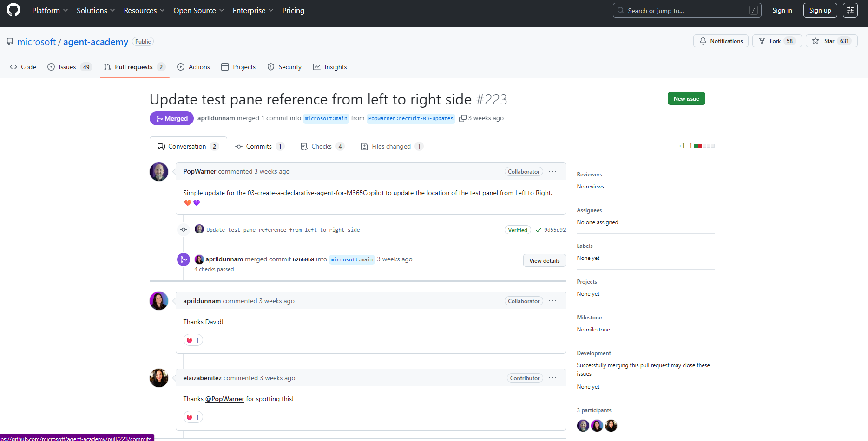Image resolution: width=868 pixels, height=441 pixels.
Task: Click the 3 weeks ago timestamp of PopWarner's comment
Action: pos(272,171)
